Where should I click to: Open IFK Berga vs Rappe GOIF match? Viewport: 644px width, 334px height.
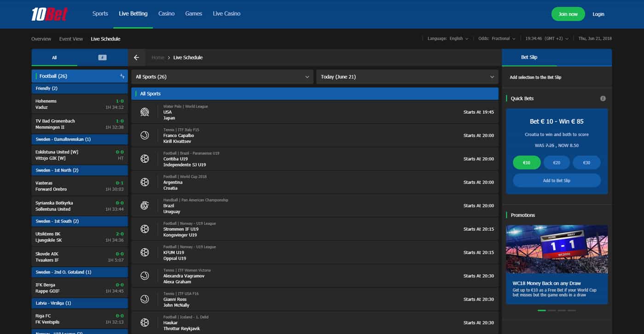point(80,288)
